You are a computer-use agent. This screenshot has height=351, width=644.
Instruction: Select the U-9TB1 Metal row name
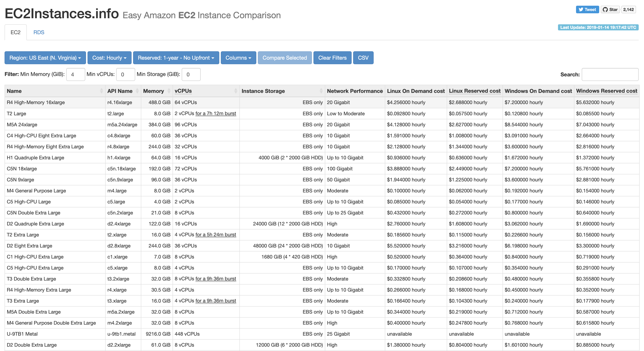click(22, 334)
